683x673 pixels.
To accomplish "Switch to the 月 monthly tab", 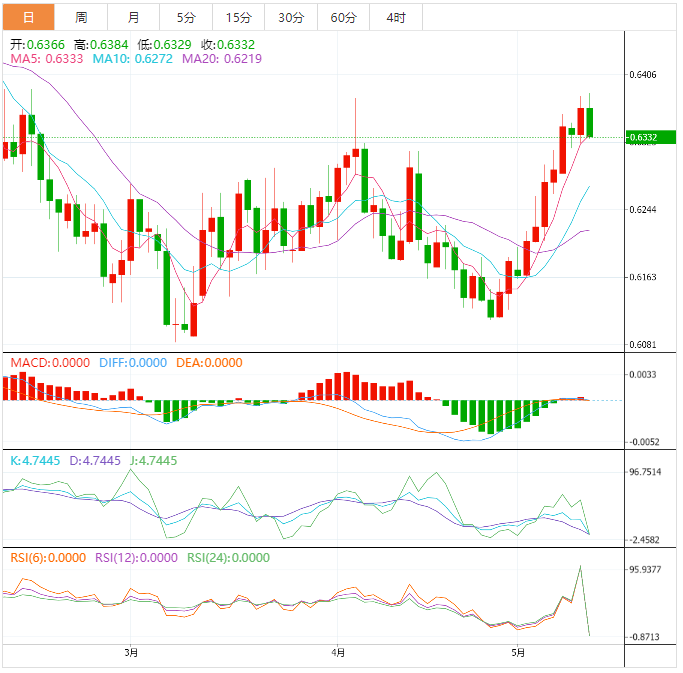I will pyautogui.click(x=134, y=17).
